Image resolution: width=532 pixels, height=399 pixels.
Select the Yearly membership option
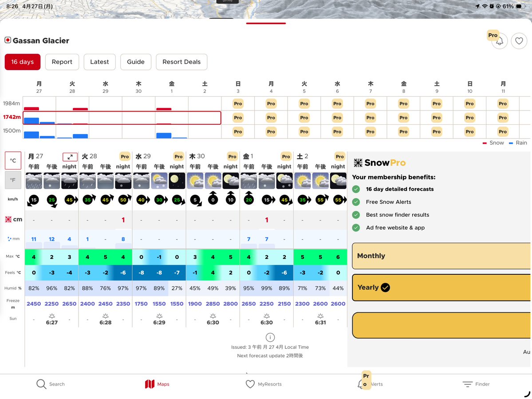441,287
